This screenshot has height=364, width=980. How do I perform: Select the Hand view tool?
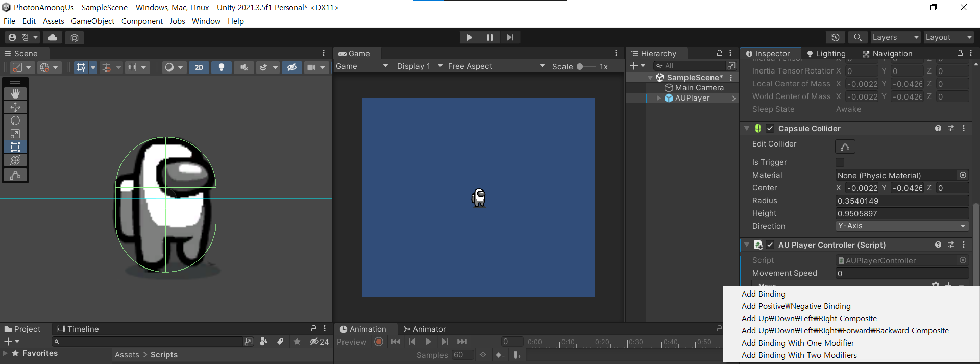point(15,93)
